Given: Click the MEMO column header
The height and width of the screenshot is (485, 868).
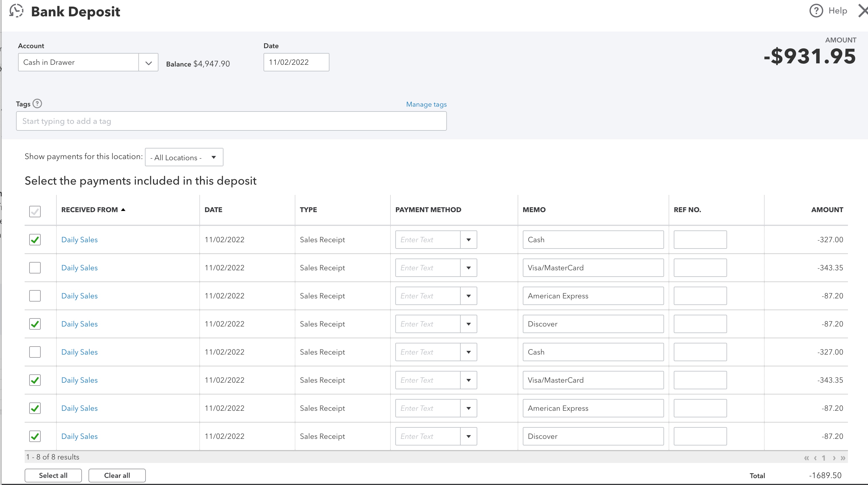Looking at the screenshot, I should pyautogui.click(x=534, y=210).
